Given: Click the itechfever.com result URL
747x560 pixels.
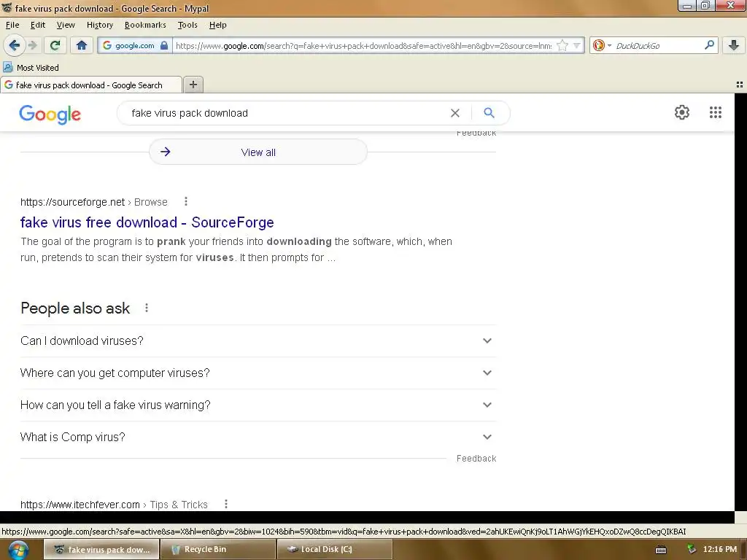Looking at the screenshot, I should point(80,505).
